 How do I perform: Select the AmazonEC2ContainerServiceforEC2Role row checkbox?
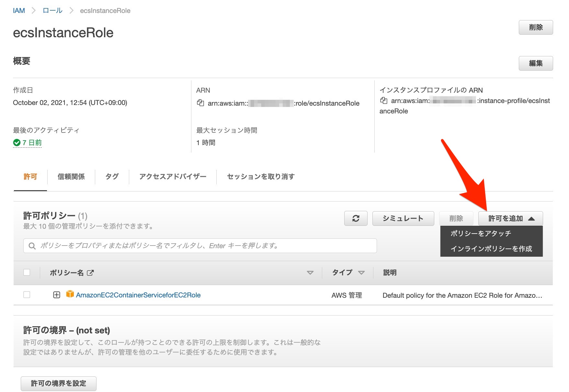[x=27, y=295]
